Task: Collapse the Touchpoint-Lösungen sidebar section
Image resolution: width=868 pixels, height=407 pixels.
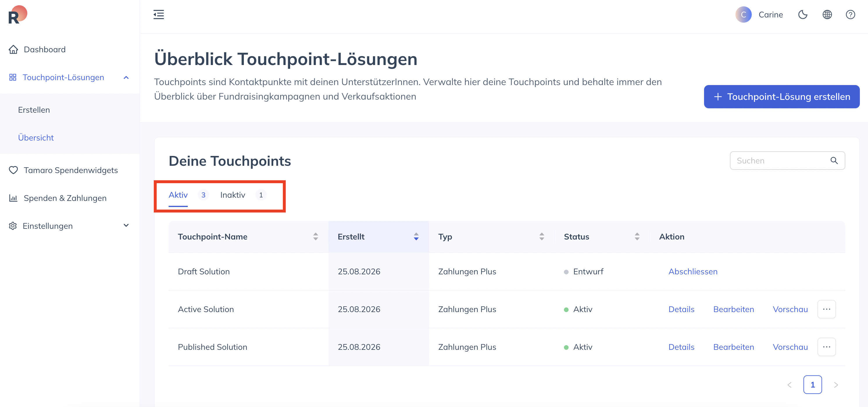Action: (x=126, y=78)
